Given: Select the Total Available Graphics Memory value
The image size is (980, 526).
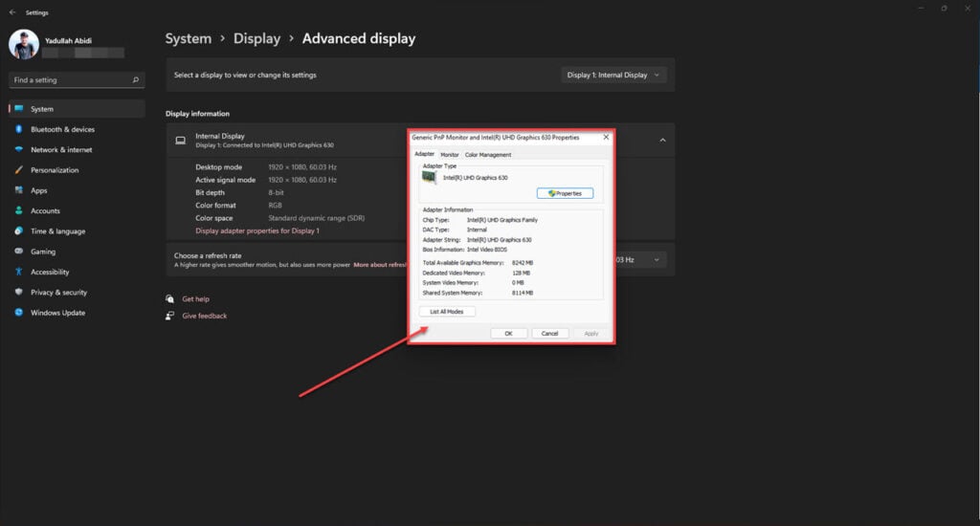Looking at the screenshot, I should pos(523,263).
